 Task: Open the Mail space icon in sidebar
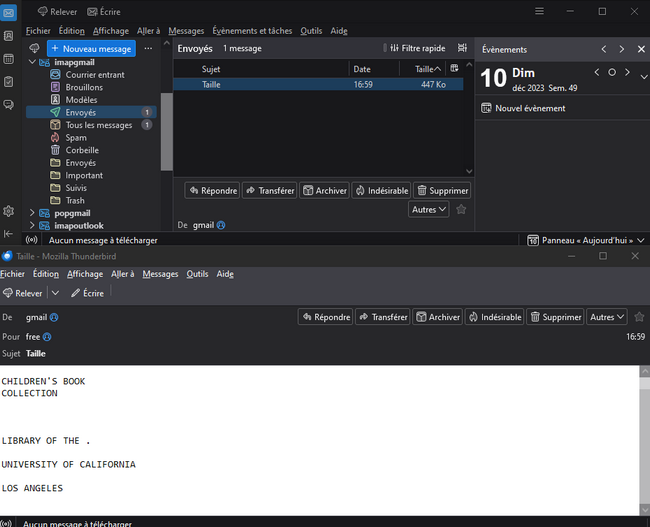tap(8, 13)
